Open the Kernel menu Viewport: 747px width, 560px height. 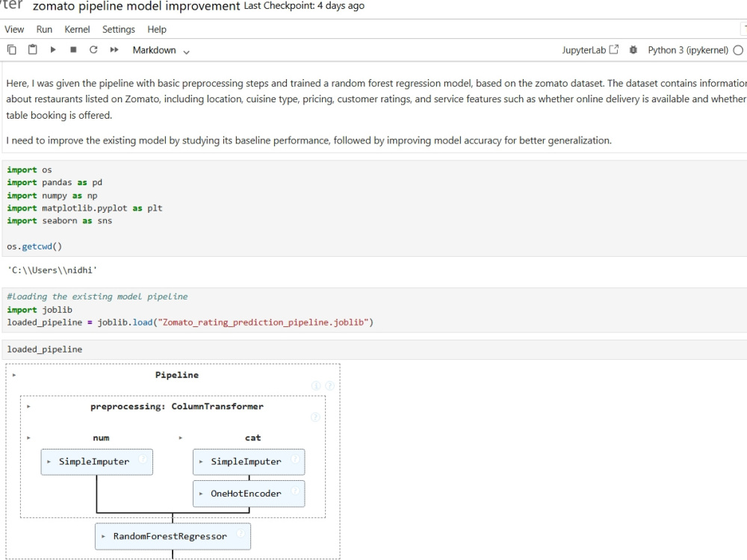(x=77, y=30)
